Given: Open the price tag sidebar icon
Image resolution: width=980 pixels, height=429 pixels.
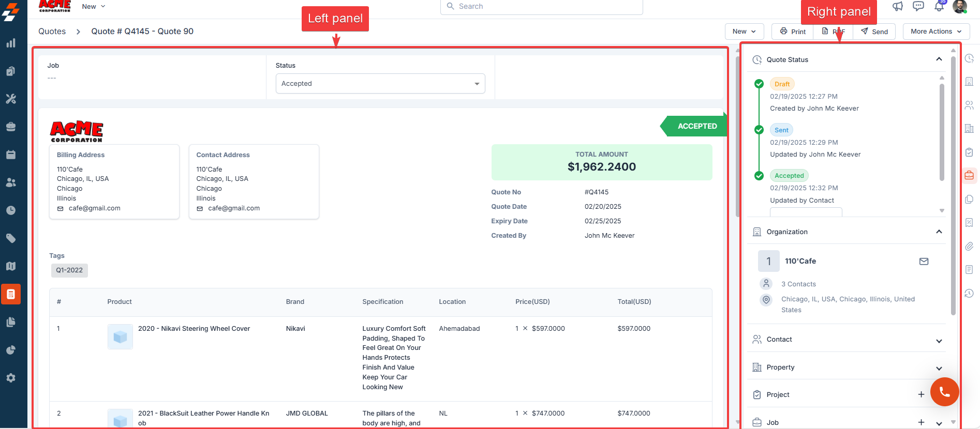Looking at the screenshot, I should tap(11, 238).
